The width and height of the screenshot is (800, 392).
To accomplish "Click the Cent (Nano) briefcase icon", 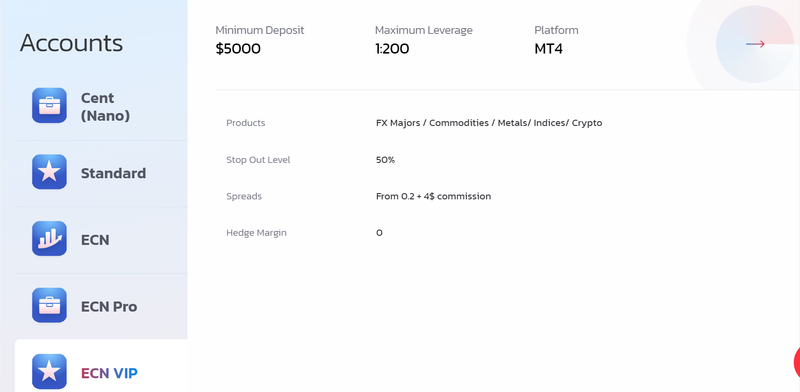I will (x=49, y=106).
